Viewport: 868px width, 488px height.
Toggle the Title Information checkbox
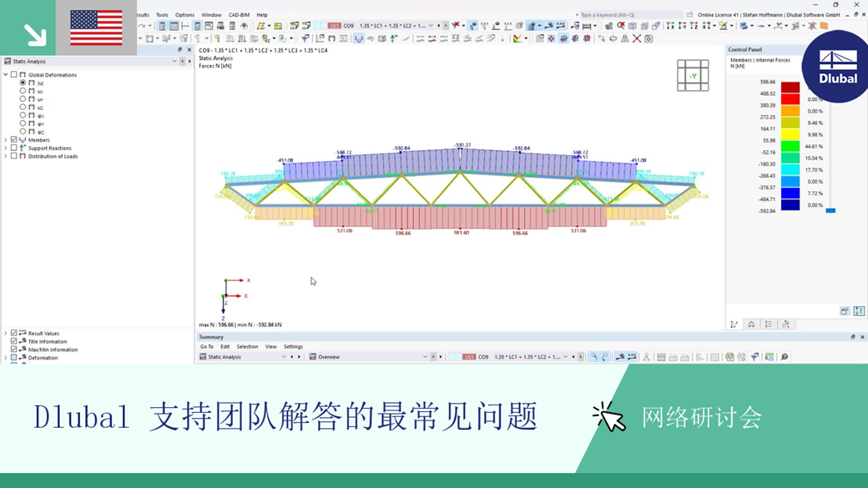[14, 341]
